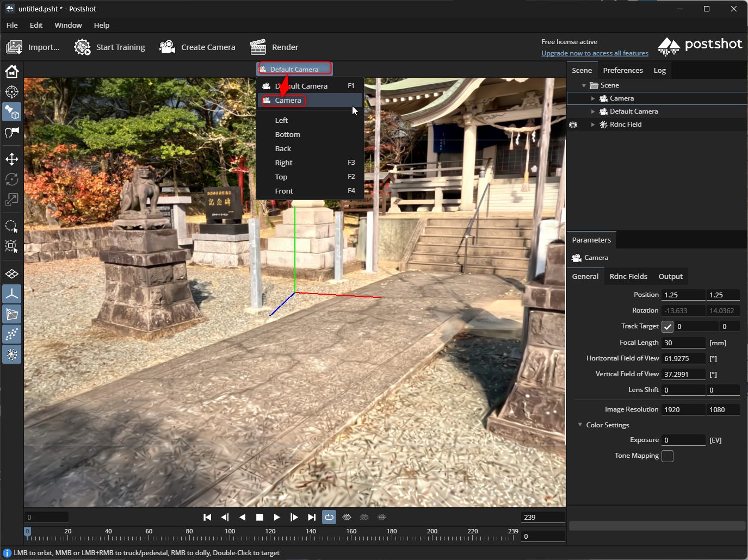The height and width of the screenshot is (560, 748).
Task: Select the move (translate) tool
Action: pos(11,159)
